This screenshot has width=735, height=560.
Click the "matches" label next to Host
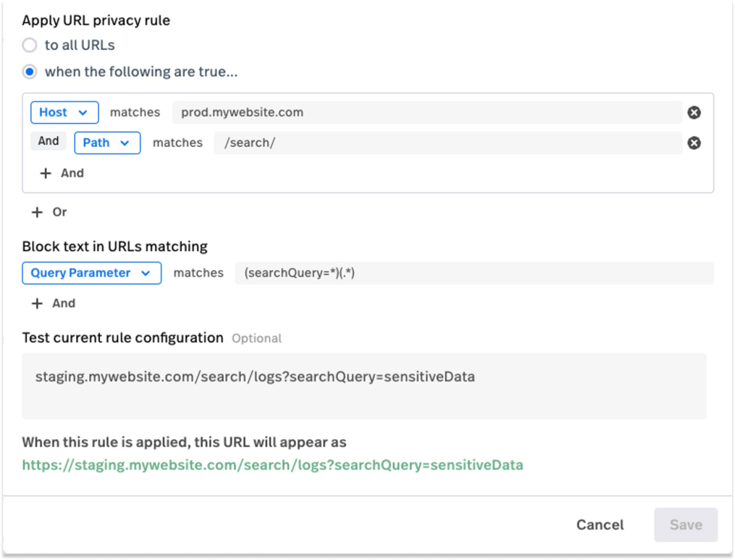(135, 112)
